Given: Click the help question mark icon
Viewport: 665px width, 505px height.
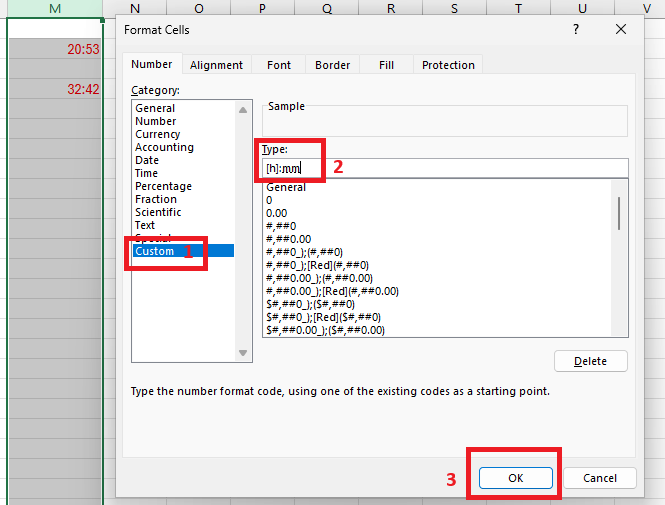Looking at the screenshot, I should click(x=576, y=29).
